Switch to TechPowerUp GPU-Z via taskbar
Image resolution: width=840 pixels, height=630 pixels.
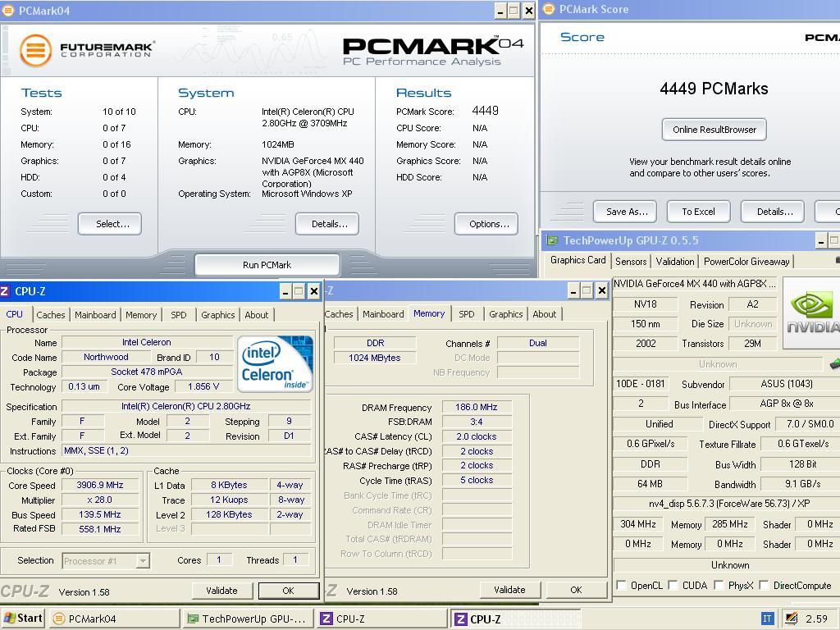click(248, 619)
